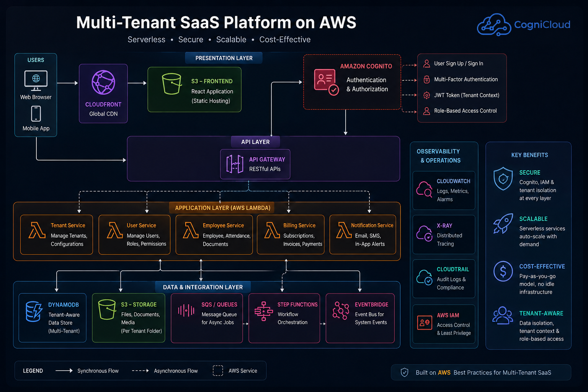Select the Multi-Factor Authentication lock icon
Screen dimensions: 588x392
coord(426,79)
